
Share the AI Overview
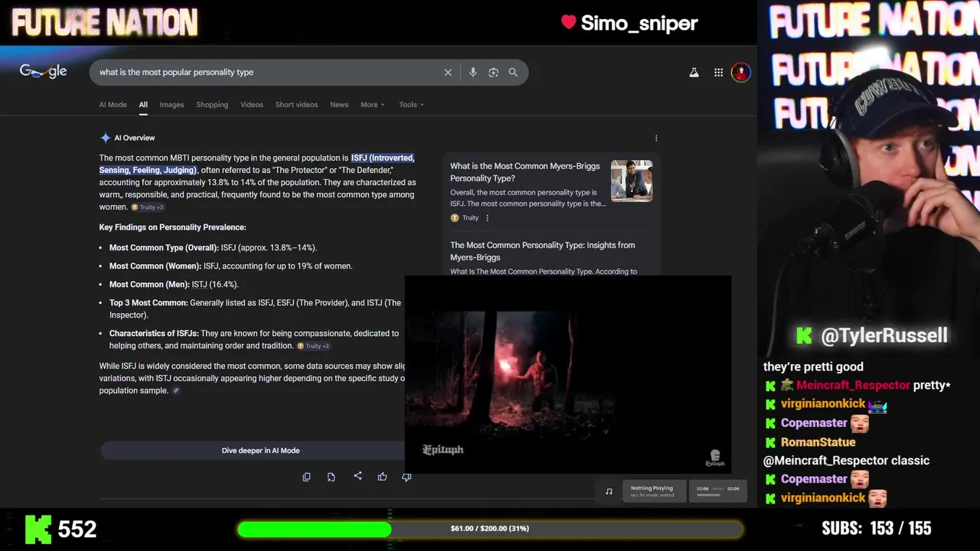[358, 476]
